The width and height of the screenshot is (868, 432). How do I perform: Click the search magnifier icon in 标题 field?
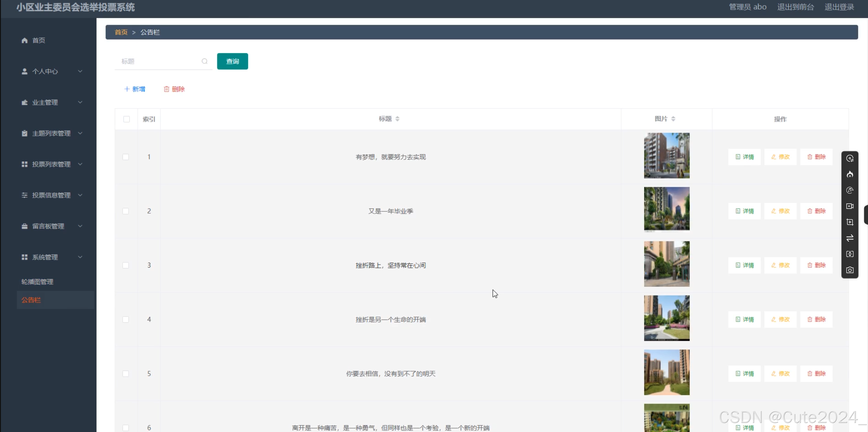pos(205,61)
